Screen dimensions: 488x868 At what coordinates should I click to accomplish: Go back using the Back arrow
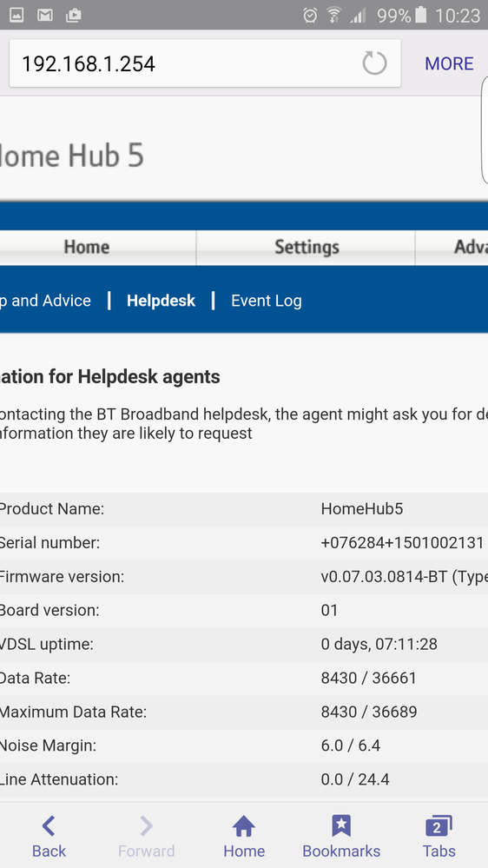49,826
